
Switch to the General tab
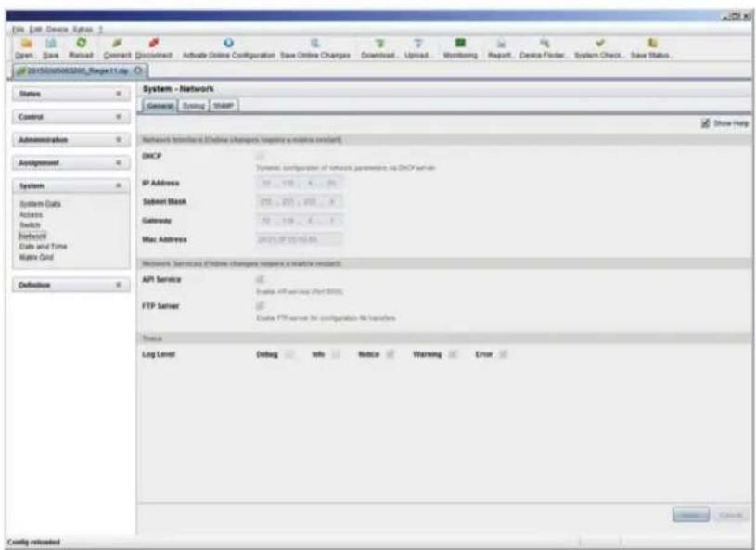(x=160, y=106)
